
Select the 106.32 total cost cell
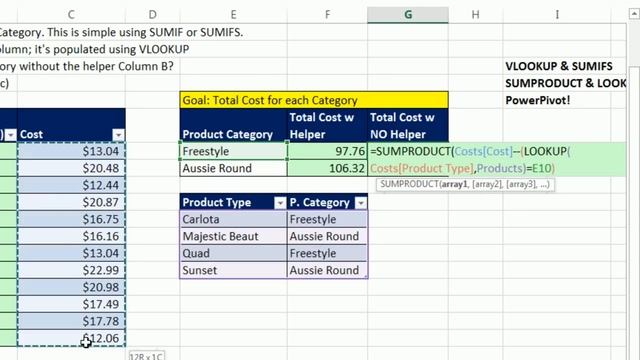click(x=327, y=168)
